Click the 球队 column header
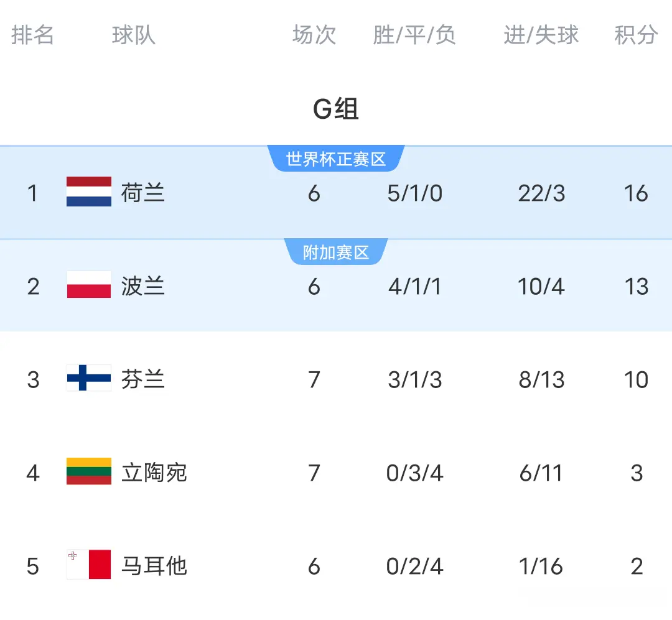 click(x=133, y=36)
